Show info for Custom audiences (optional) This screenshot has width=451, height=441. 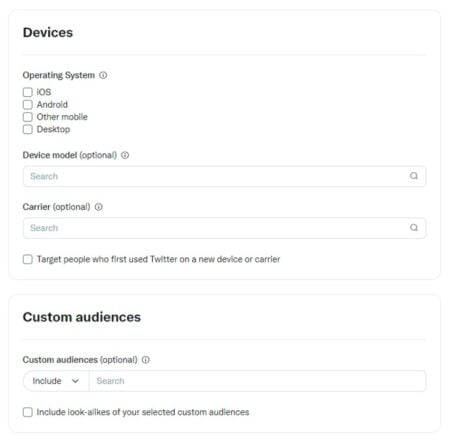click(x=146, y=360)
